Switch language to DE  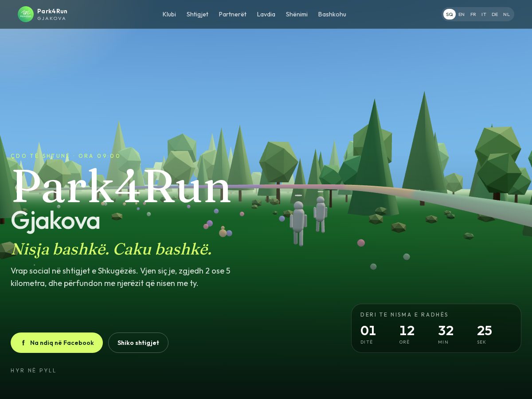(x=495, y=14)
